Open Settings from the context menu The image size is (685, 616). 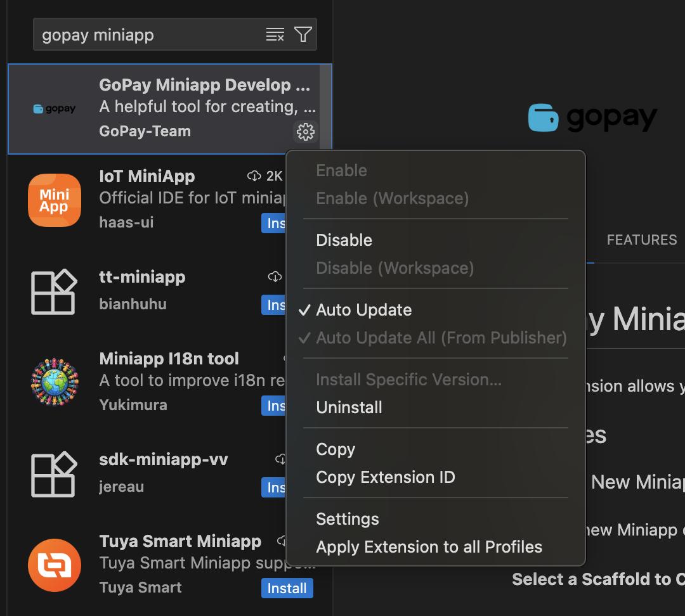[348, 519]
